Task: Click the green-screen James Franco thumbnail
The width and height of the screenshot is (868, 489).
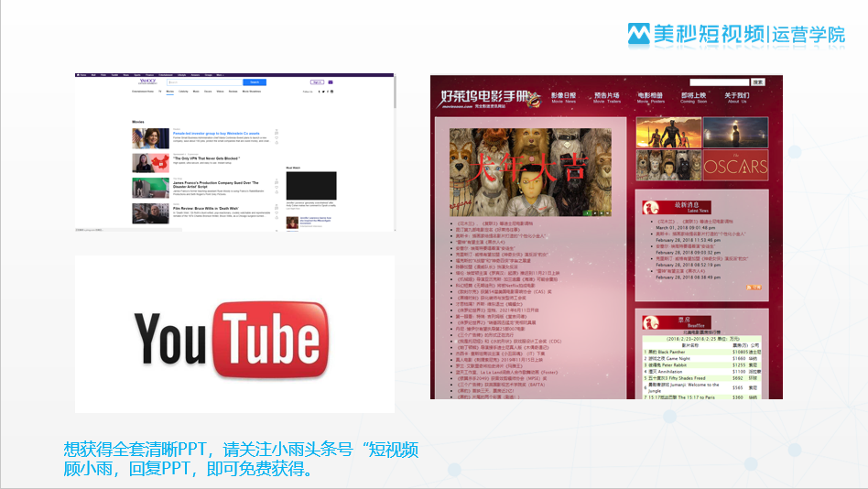Action: coord(150,189)
